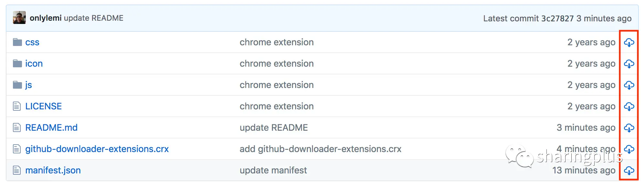The image size is (644, 187).
Task: Click the cloud download icon for icon folder
Action: tap(628, 64)
